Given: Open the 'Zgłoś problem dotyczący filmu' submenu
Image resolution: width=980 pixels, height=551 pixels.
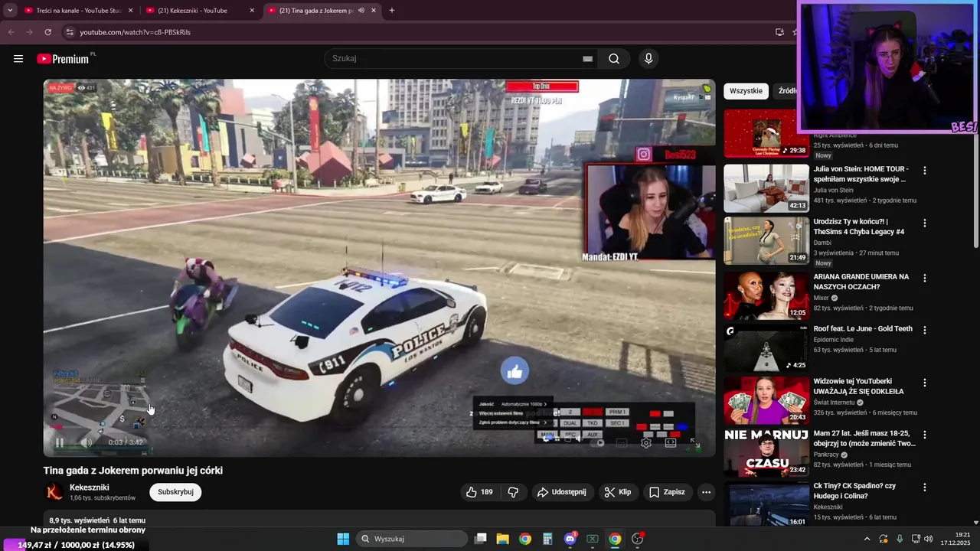Looking at the screenshot, I should click(513, 422).
